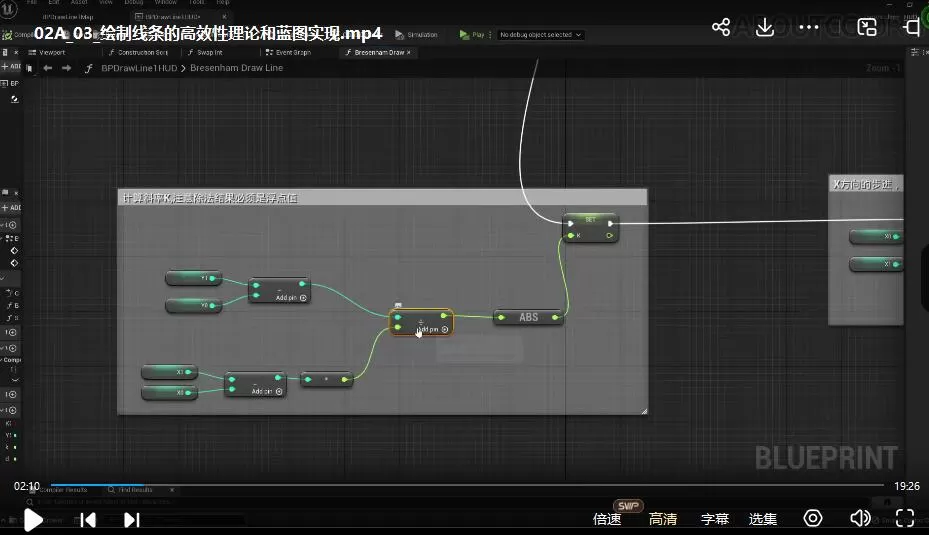Enter fullscreen with the corner brackets icon
The image size is (929, 535).
[904, 518]
